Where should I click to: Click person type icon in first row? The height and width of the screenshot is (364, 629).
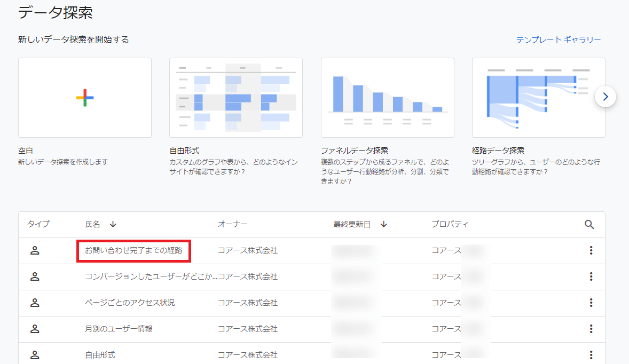click(35, 250)
